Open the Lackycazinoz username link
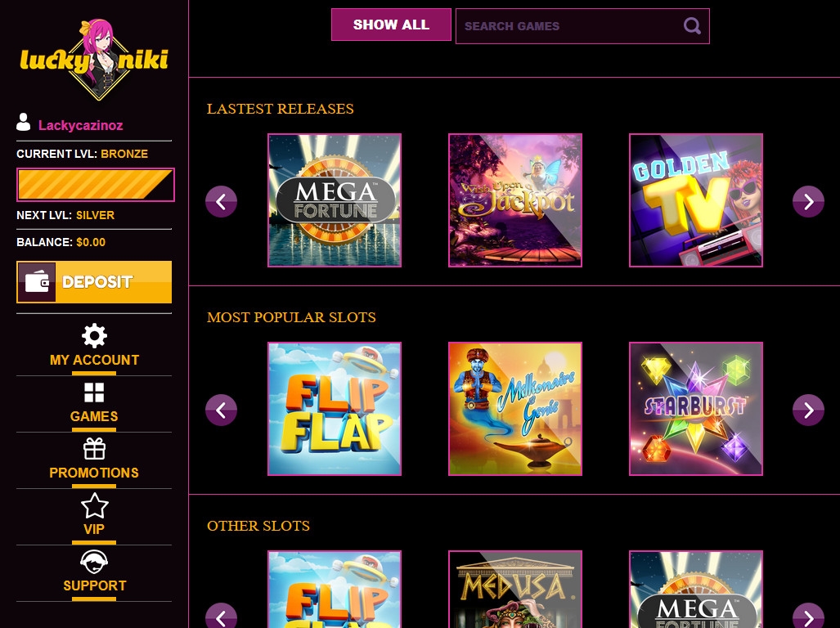Image resolution: width=840 pixels, height=628 pixels. (81, 125)
